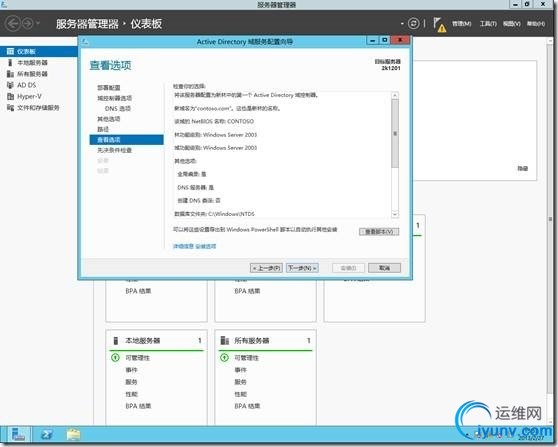558x447 pixels.
Task: Click the 所有服务器 tile header
Action: [265, 341]
